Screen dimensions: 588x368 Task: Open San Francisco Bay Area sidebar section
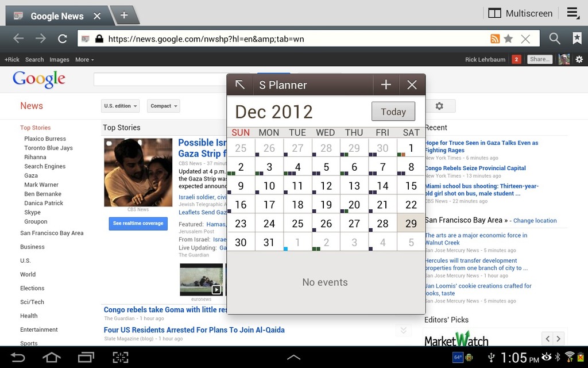[x=52, y=233]
